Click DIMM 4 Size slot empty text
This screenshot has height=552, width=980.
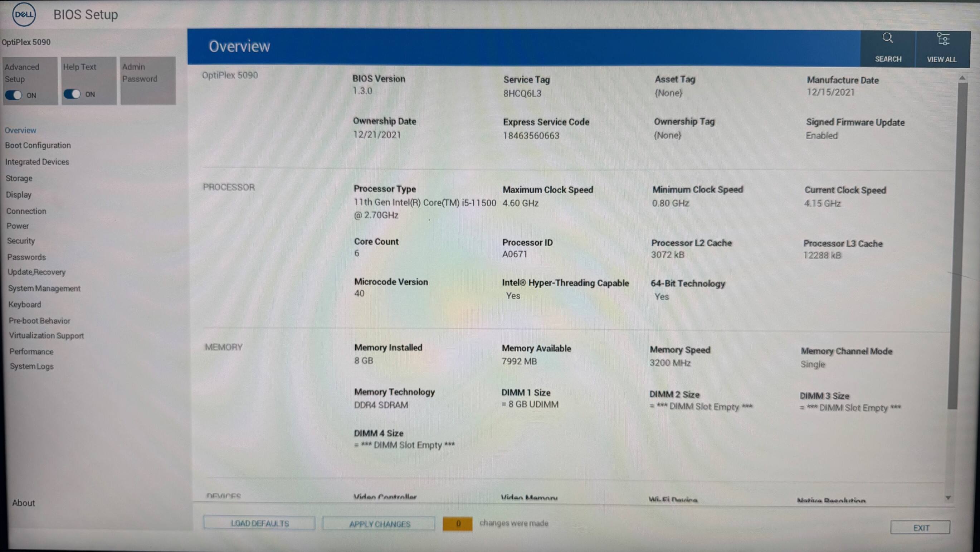click(x=404, y=445)
